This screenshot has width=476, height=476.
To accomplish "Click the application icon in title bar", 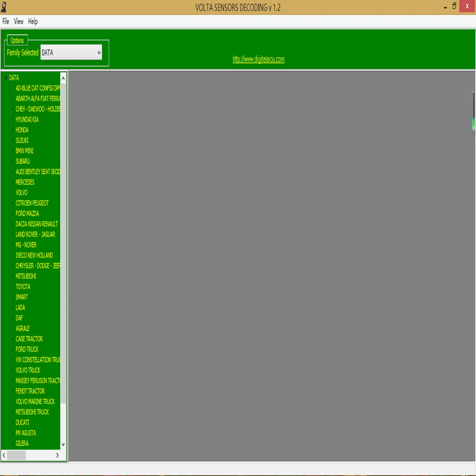I will [x=4, y=7].
